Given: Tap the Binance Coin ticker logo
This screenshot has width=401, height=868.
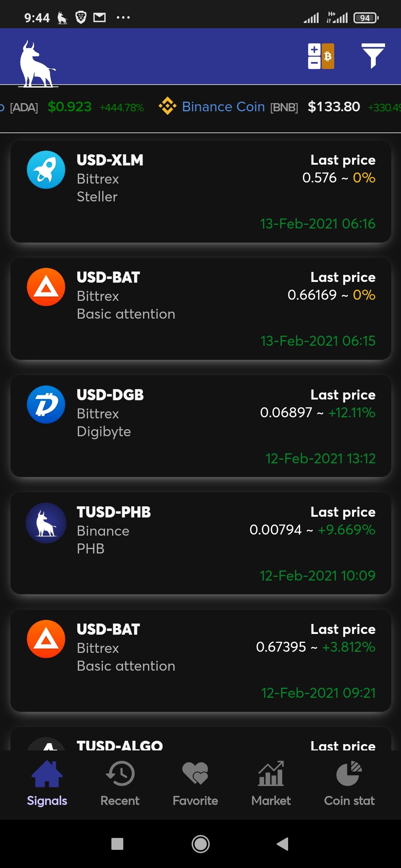Looking at the screenshot, I should (167, 106).
